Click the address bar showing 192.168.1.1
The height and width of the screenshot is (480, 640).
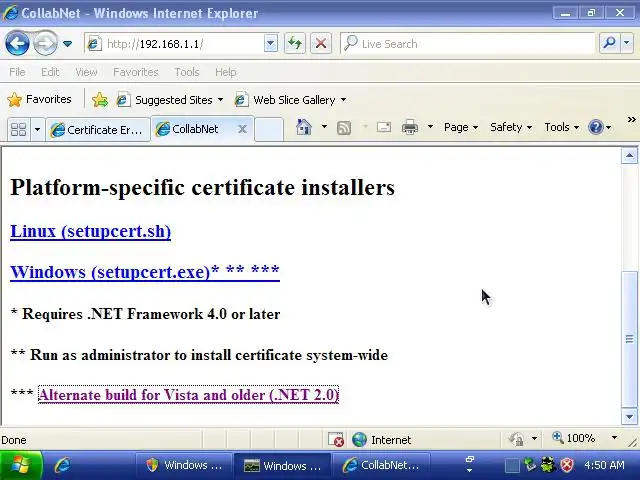[175, 44]
